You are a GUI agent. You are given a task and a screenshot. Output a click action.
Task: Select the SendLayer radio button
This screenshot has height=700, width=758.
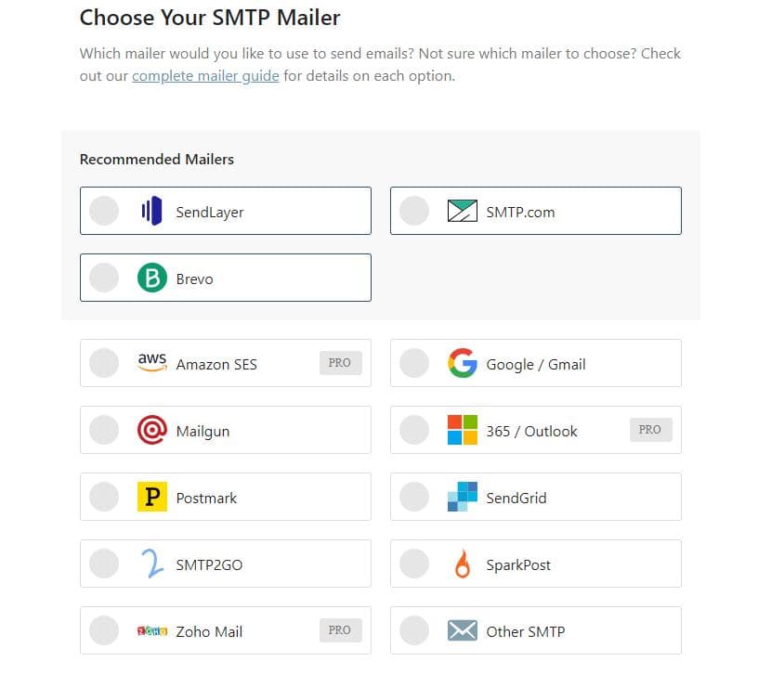pyautogui.click(x=104, y=210)
